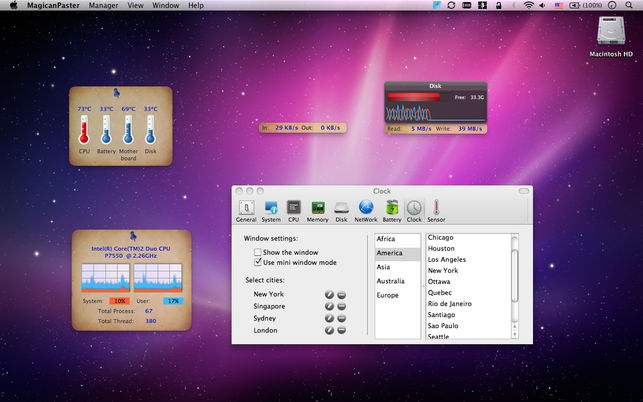Click the left CPU core graph

(105, 277)
